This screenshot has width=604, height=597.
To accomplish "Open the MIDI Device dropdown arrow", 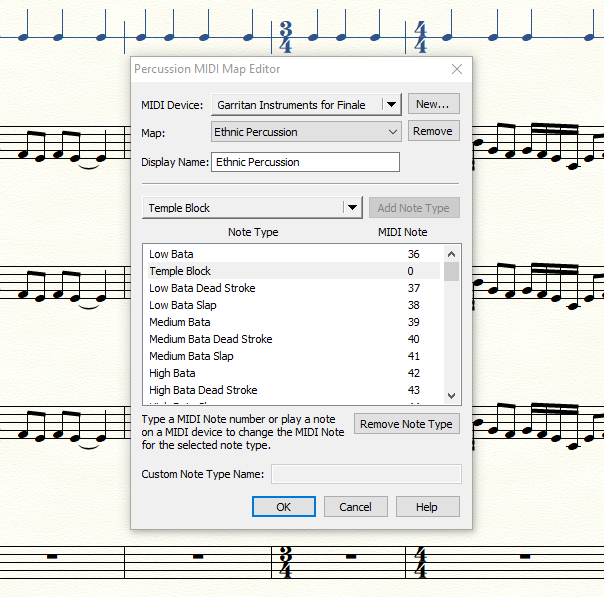I will [391, 105].
